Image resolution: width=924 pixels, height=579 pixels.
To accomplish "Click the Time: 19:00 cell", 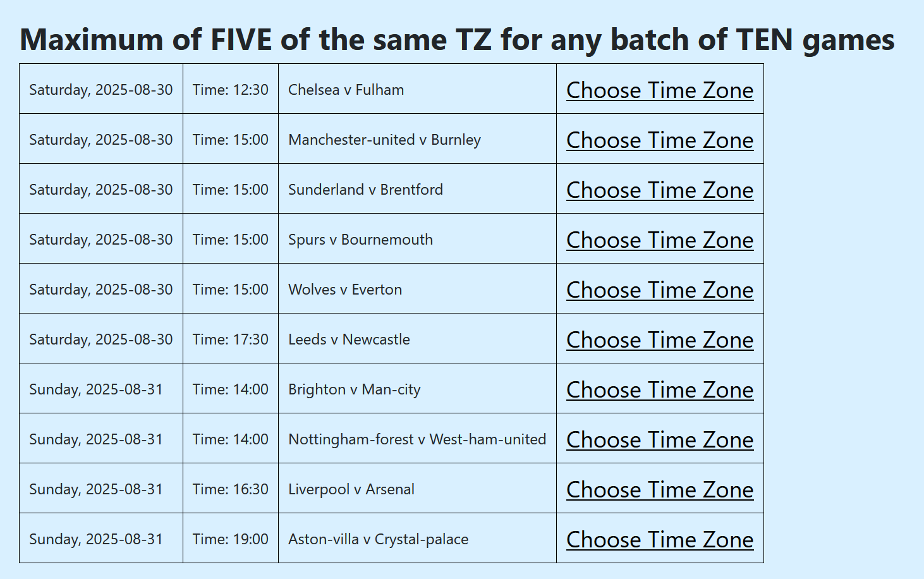I will (231, 539).
